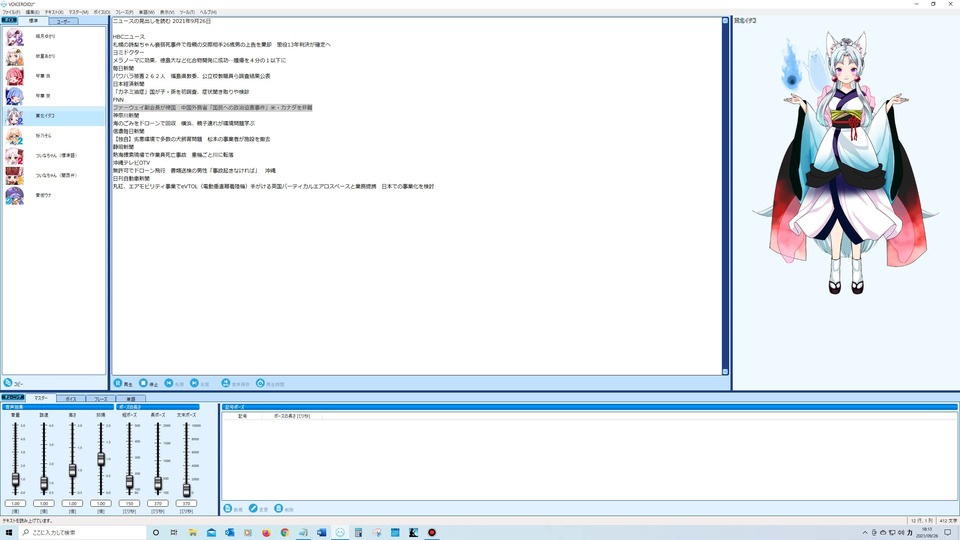The image size is (960, 540).
Task: Open File Explorer from the taskbar
Action: [x=193, y=533]
